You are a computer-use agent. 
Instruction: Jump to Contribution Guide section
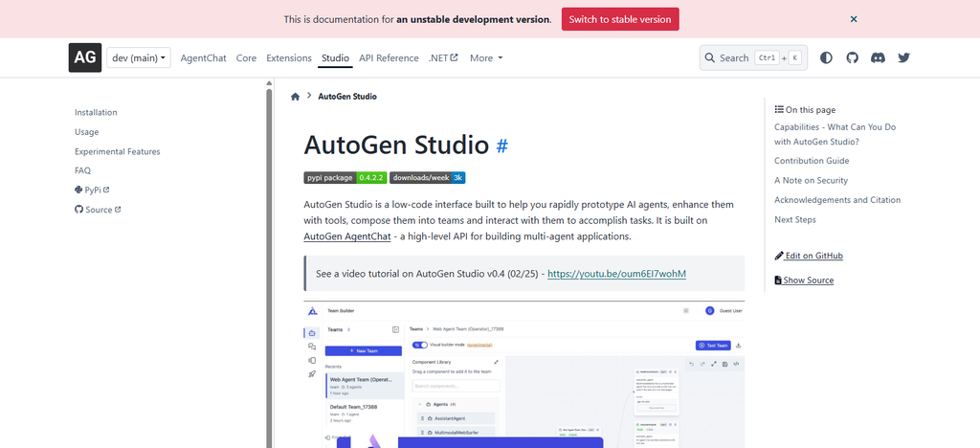[x=812, y=161]
